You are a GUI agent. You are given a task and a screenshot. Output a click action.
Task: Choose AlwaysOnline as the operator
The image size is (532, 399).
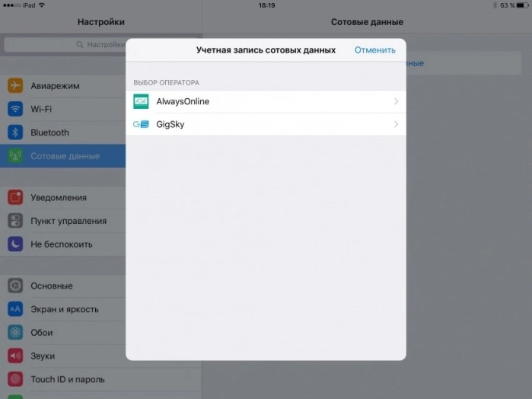(x=266, y=101)
